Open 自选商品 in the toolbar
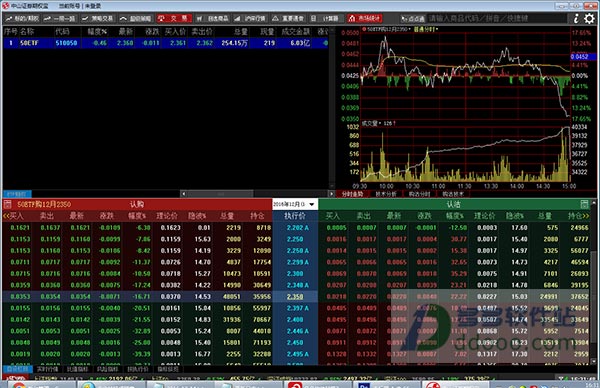 (212, 18)
